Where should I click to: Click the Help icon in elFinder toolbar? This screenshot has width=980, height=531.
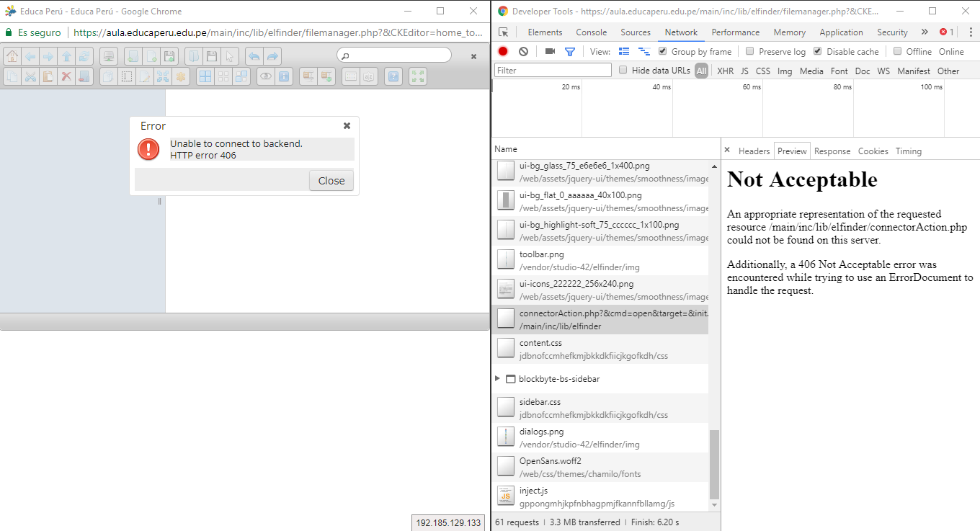tap(393, 76)
